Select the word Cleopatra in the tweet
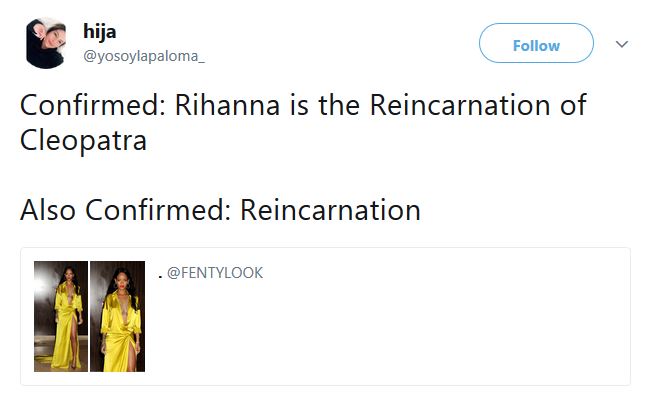Screen dimensions: 649x396 tap(83, 140)
